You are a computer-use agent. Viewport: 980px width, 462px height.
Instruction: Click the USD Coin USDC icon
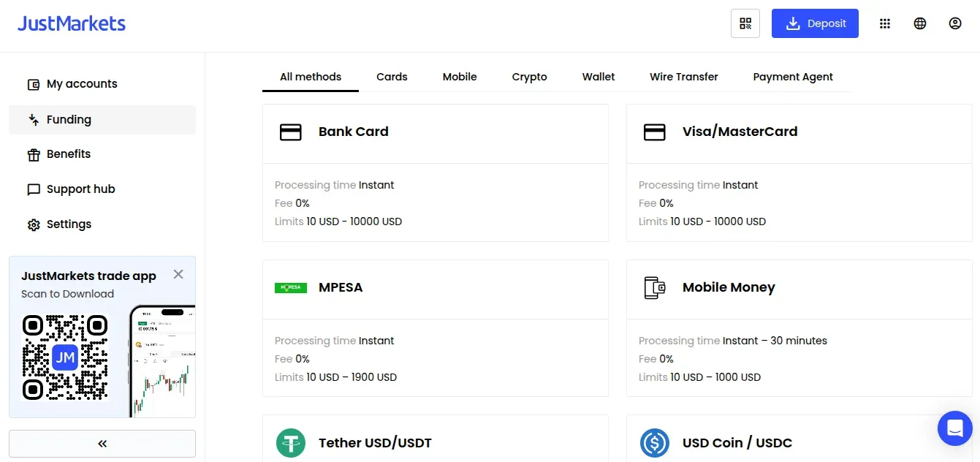click(655, 443)
